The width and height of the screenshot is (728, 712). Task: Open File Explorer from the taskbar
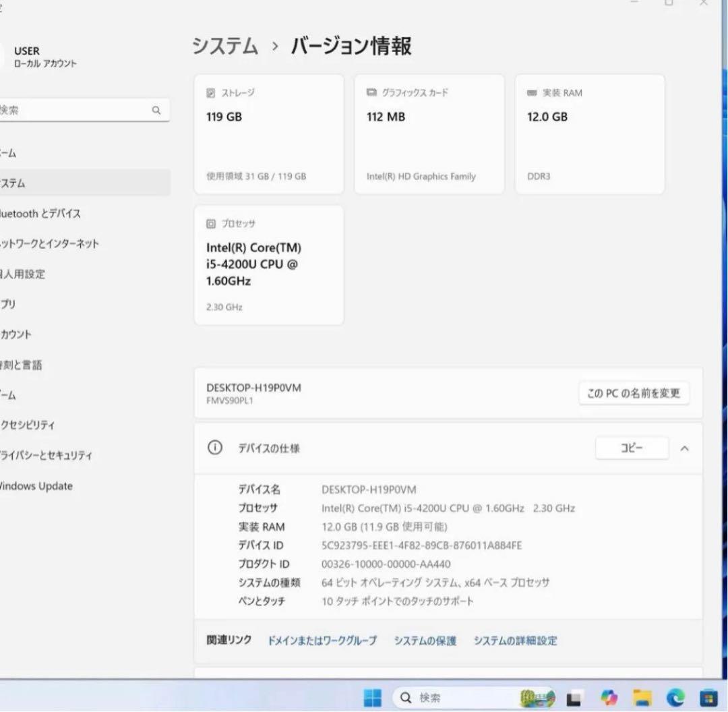pos(642,697)
